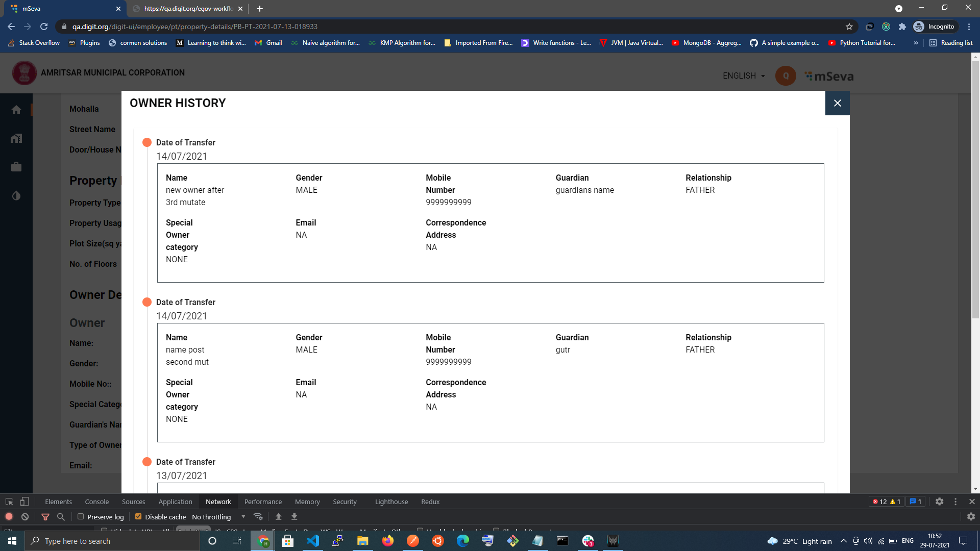
Task: Click the DevTools inspect element icon
Action: 9,502
